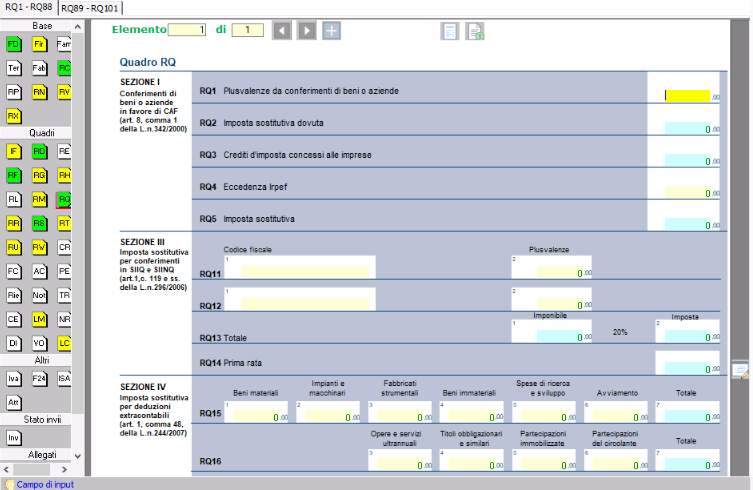Switch to the RQ1 - RQ88 tab
This screenshot has width=753, height=490.
(29, 7)
